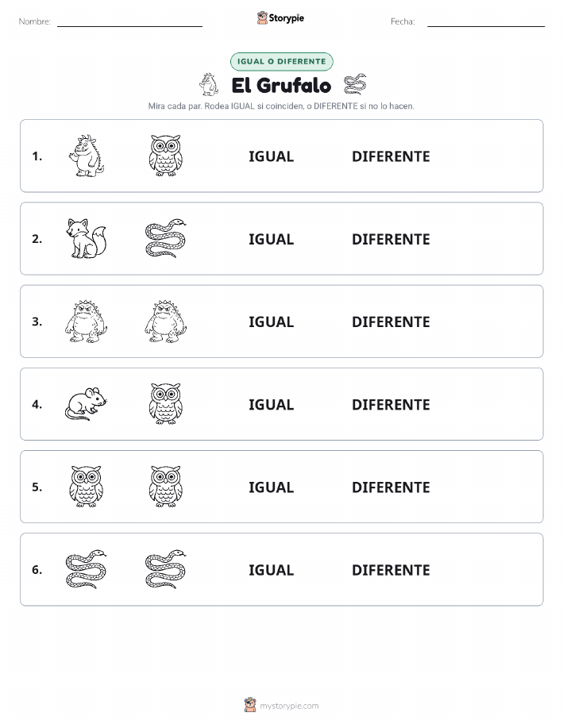563x728 pixels.
Task: Choose DIFERENTE for row 4
Action: (391, 404)
